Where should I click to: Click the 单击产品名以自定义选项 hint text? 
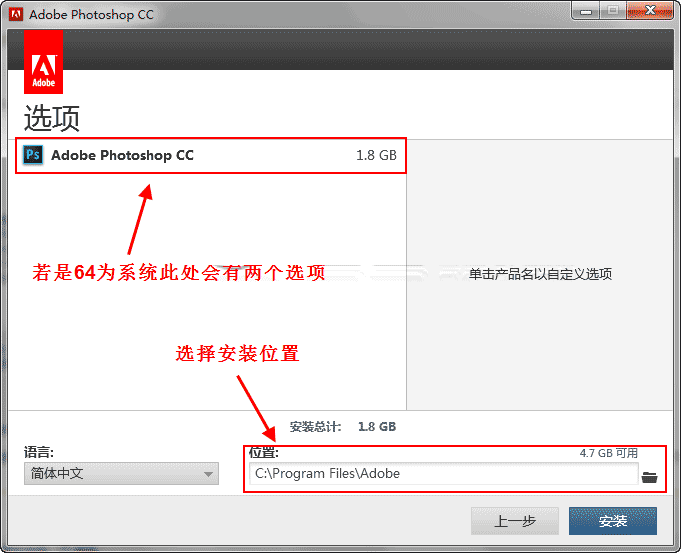pyautogui.click(x=540, y=274)
